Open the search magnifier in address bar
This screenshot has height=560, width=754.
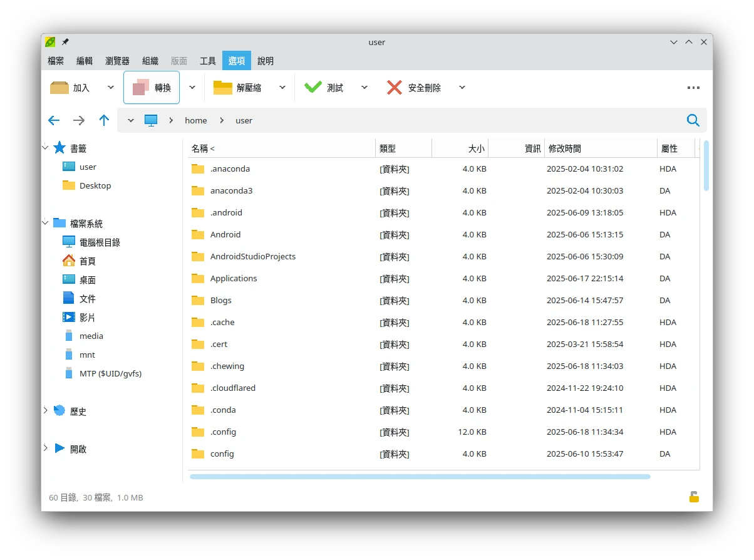[x=693, y=120]
